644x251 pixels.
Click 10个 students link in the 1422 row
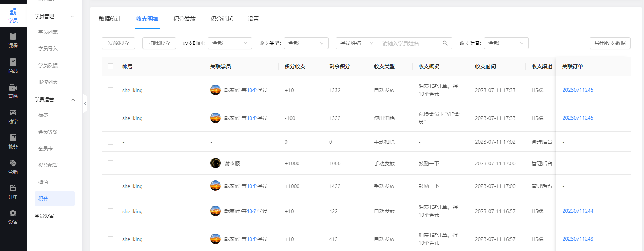click(252, 186)
